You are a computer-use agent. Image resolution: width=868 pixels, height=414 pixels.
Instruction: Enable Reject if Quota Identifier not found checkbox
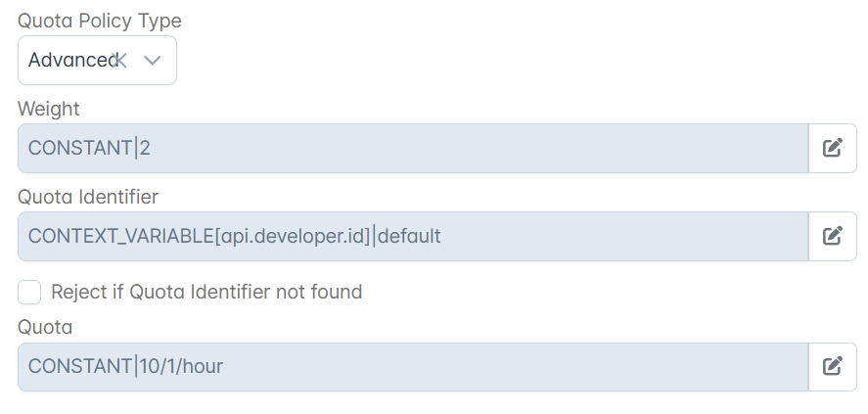(x=29, y=292)
